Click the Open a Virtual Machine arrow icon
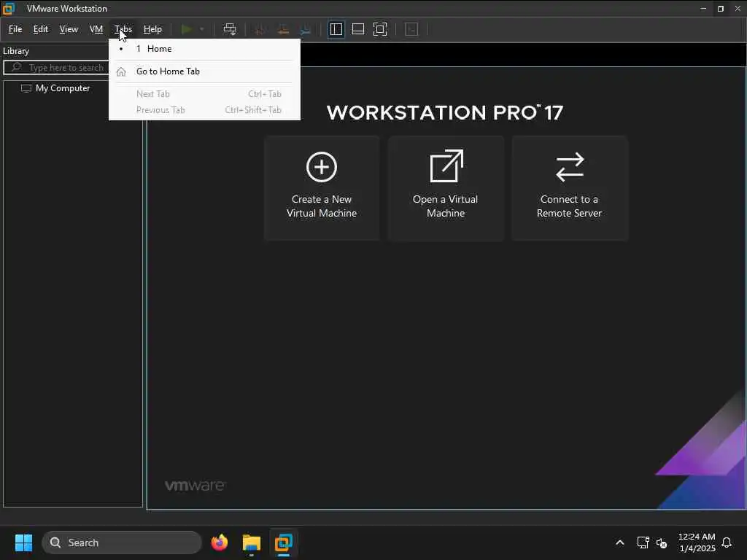The width and height of the screenshot is (747, 560). tap(446, 166)
